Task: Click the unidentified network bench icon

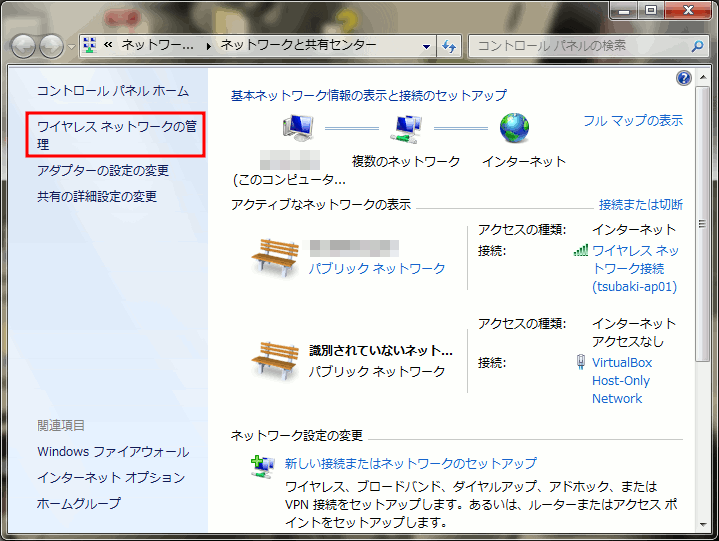Action: [274, 359]
